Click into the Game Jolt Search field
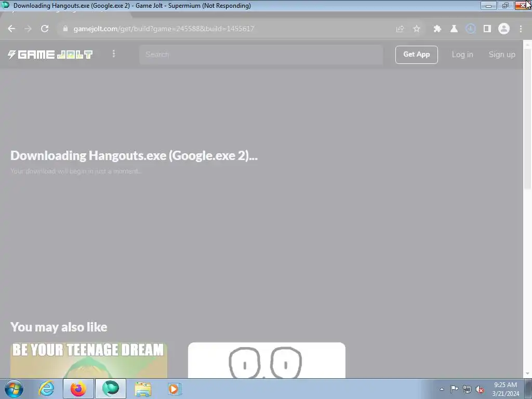This screenshot has width=532, height=399. click(261, 55)
